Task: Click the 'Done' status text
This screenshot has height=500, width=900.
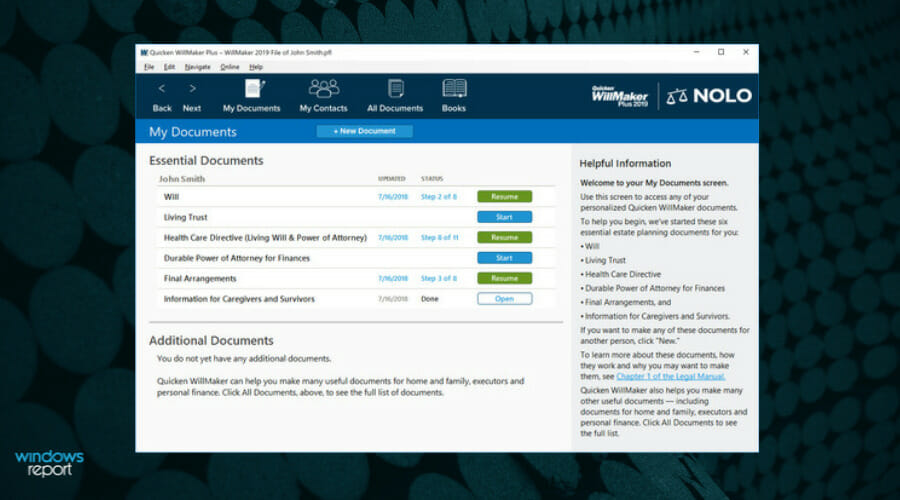Action: pos(429,299)
